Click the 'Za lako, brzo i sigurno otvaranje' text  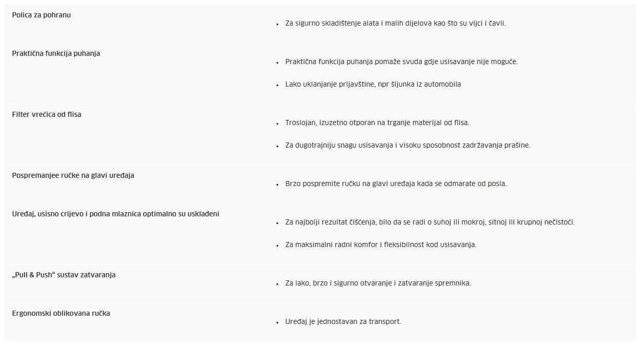point(378,283)
